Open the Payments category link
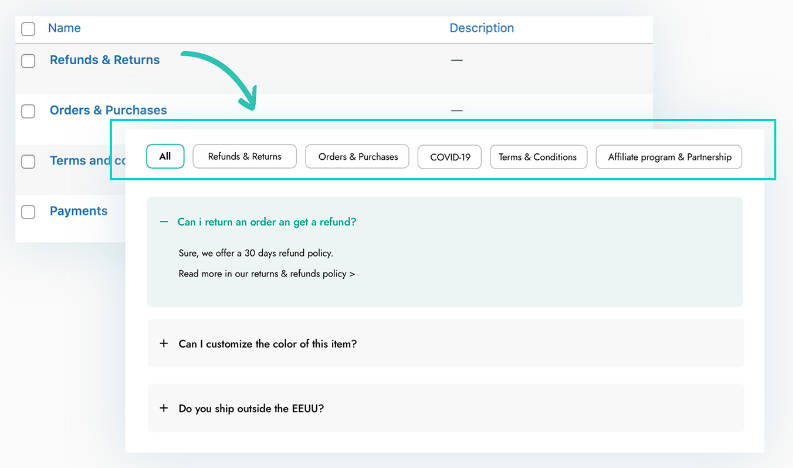This screenshot has width=793, height=468. pyautogui.click(x=78, y=211)
